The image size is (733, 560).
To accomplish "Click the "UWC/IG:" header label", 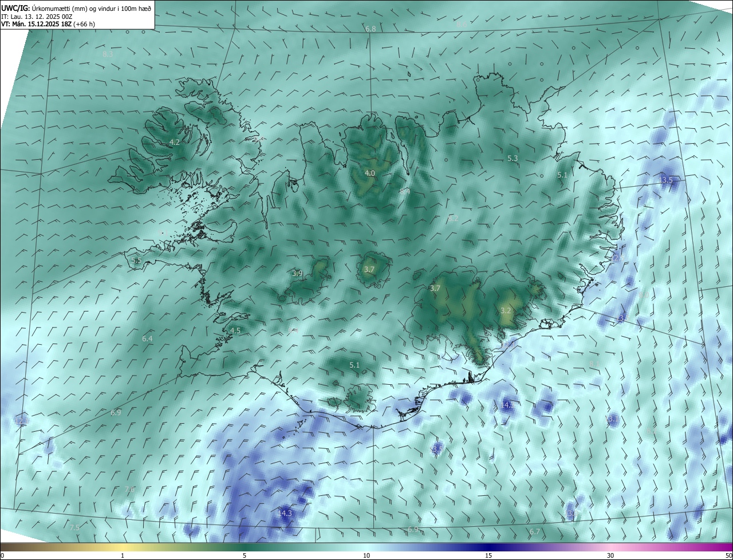I will click(x=15, y=9).
